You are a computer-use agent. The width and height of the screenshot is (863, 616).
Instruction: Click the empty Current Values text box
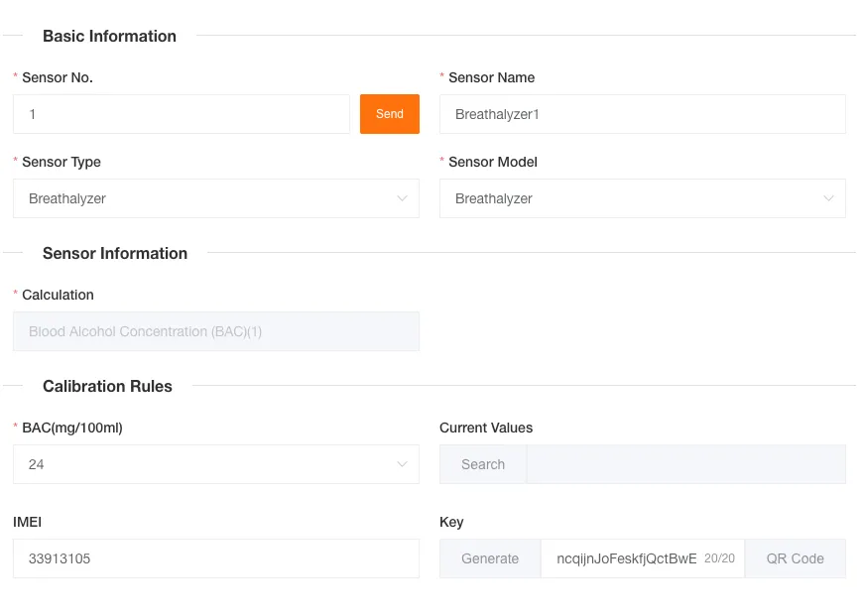tap(685, 464)
